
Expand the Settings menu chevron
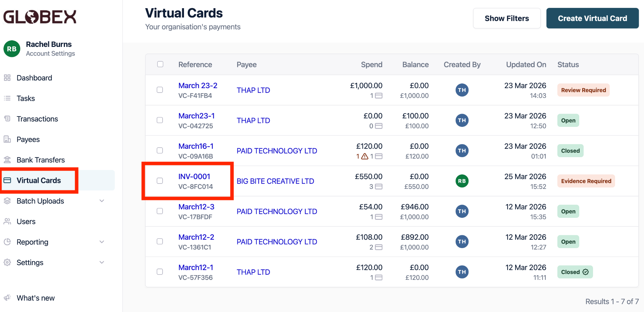pos(102,262)
